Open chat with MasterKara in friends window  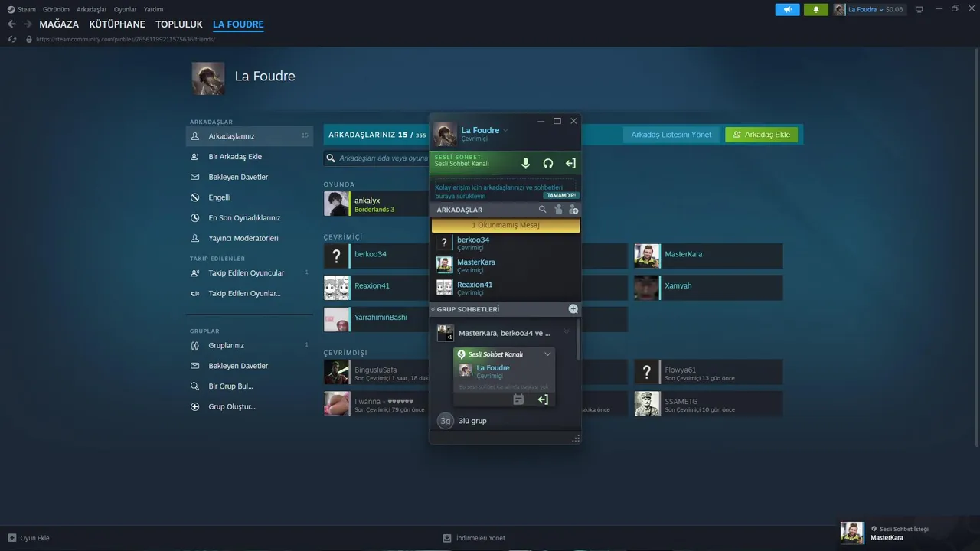pos(505,266)
